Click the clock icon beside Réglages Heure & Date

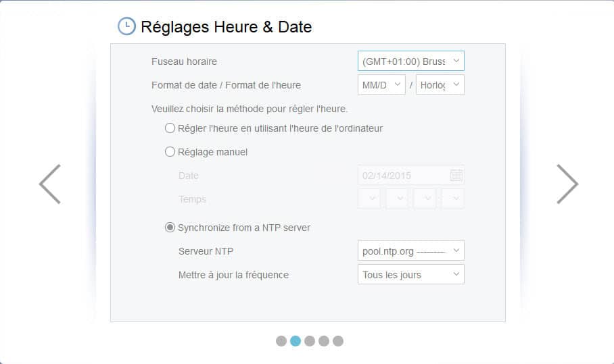tap(126, 26)
